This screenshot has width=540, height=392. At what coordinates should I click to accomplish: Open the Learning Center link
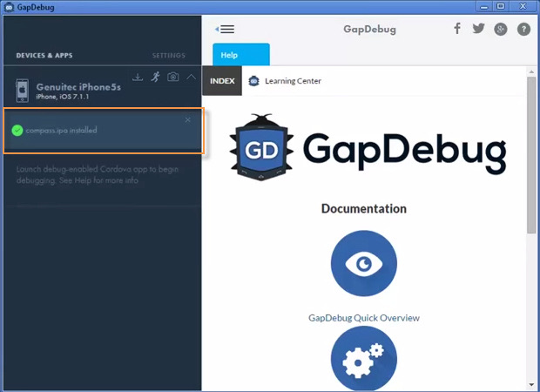click(x=293, y=81)
